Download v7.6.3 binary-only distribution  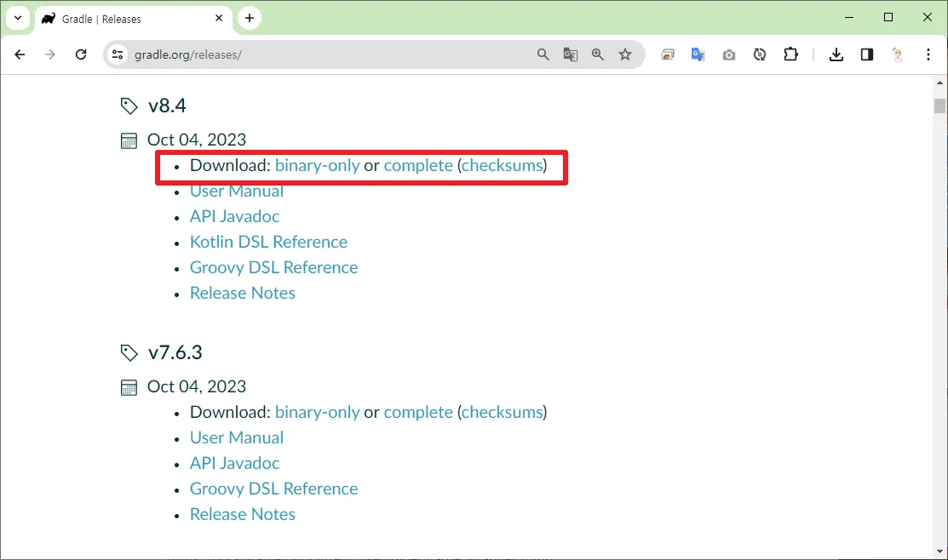[318, 412]
